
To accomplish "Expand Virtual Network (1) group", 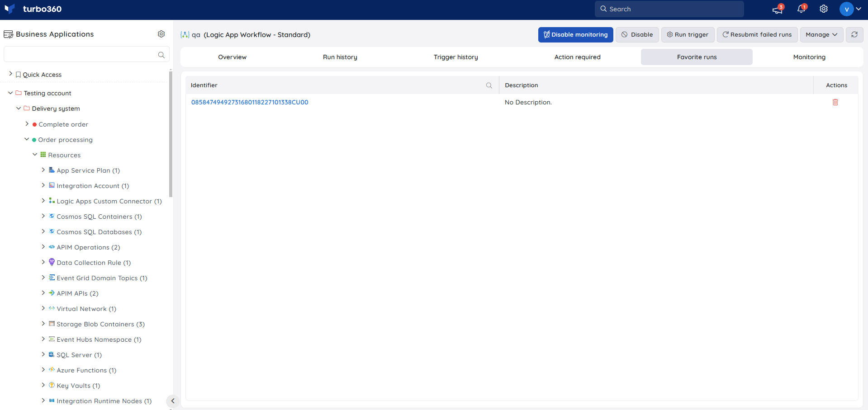I will coord(43,308).
